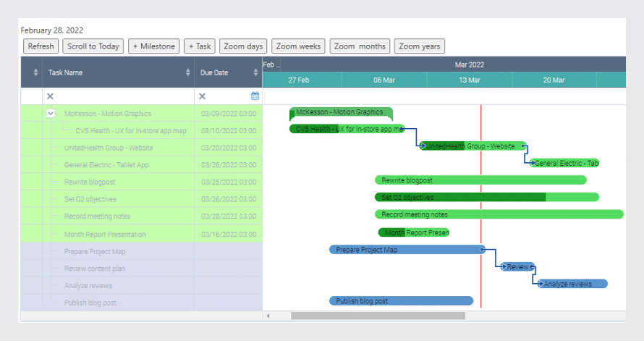The width and height of the screenshot is (644, 341).
Task: Click due date 03/25/2022 03:00
Action: (x=229, y=182)
